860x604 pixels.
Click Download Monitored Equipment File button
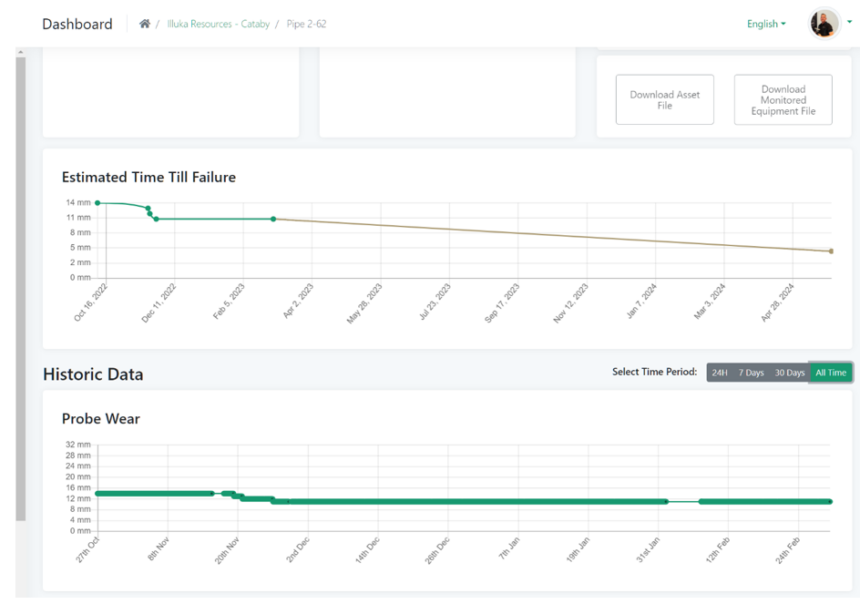click(x=782, y=100)
